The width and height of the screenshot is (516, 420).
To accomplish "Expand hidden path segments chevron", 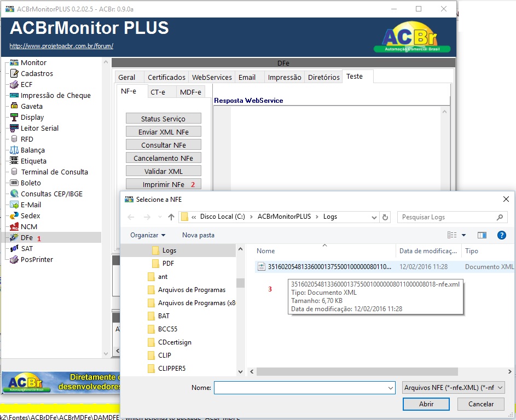I will (194, 217).
